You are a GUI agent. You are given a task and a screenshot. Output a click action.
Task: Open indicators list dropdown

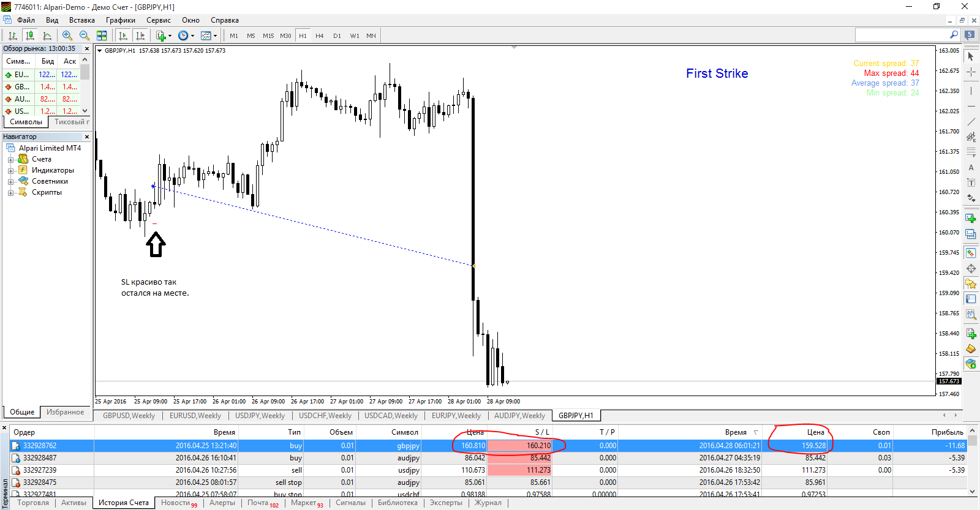pyautogui.click(x=164, y=36)
